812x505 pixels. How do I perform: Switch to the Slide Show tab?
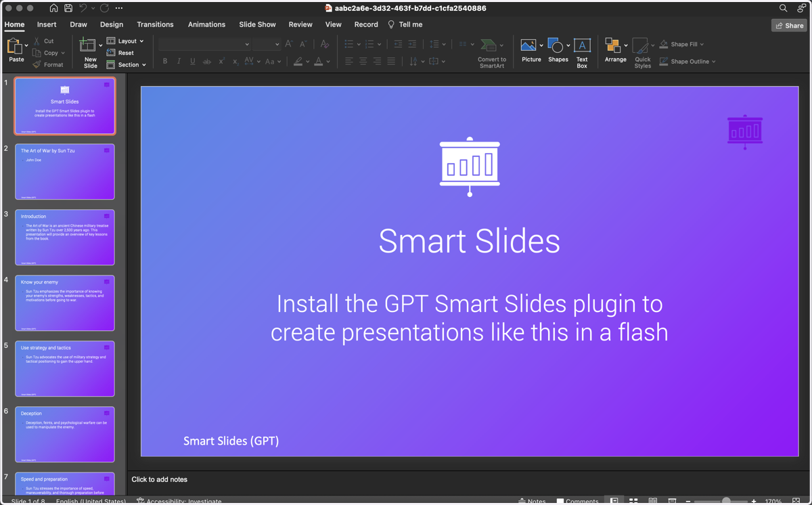pos(257,24)
